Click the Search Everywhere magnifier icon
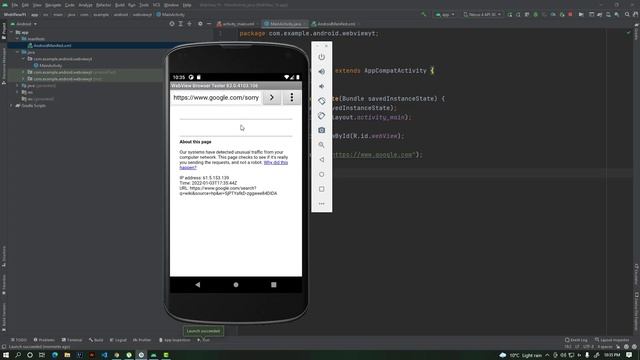Image resolution: width=640 pixels, height=360 pixels. tap(627, 14)
